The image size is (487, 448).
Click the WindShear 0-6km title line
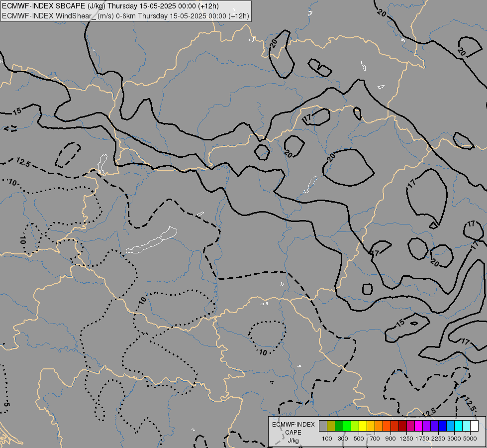coord(125,16)
